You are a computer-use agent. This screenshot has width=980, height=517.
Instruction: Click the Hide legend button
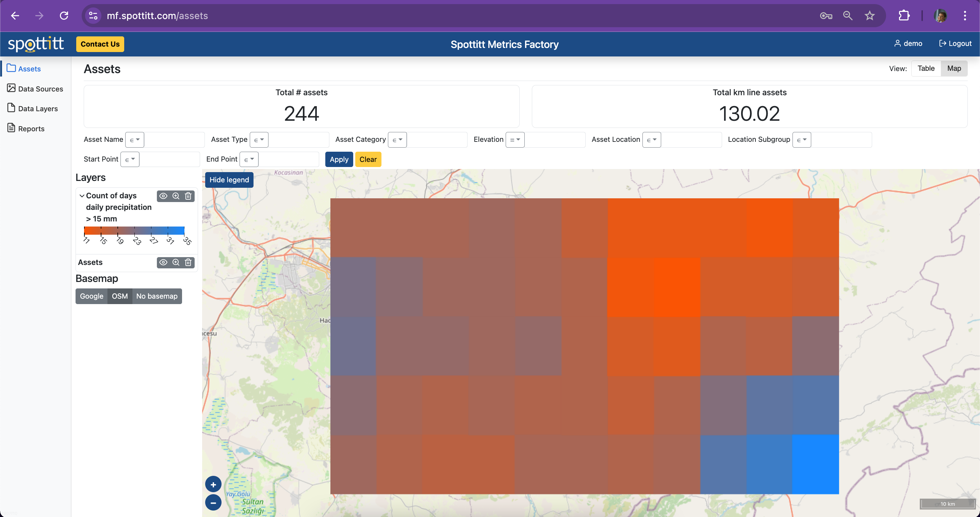pyautogui.click(x=229, y=180)
